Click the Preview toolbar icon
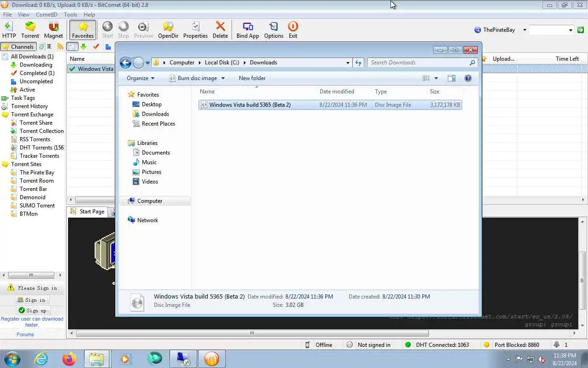This screenshot has height=368, width=588. (143, 30)
